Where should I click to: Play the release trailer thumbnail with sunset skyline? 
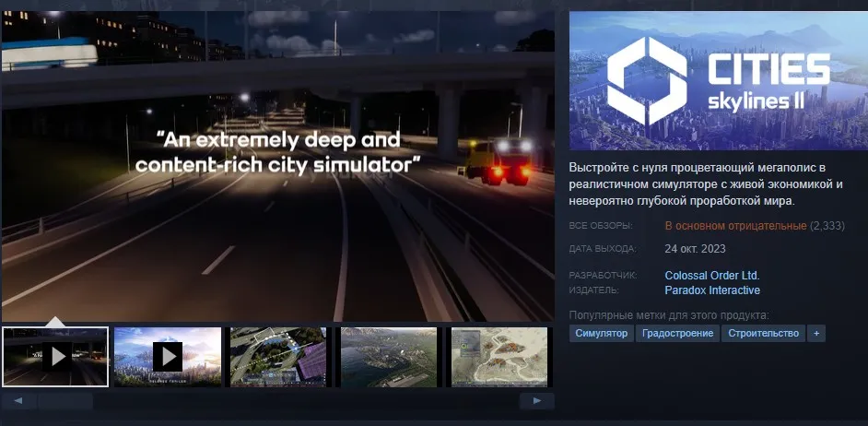(x=167, y=357)
